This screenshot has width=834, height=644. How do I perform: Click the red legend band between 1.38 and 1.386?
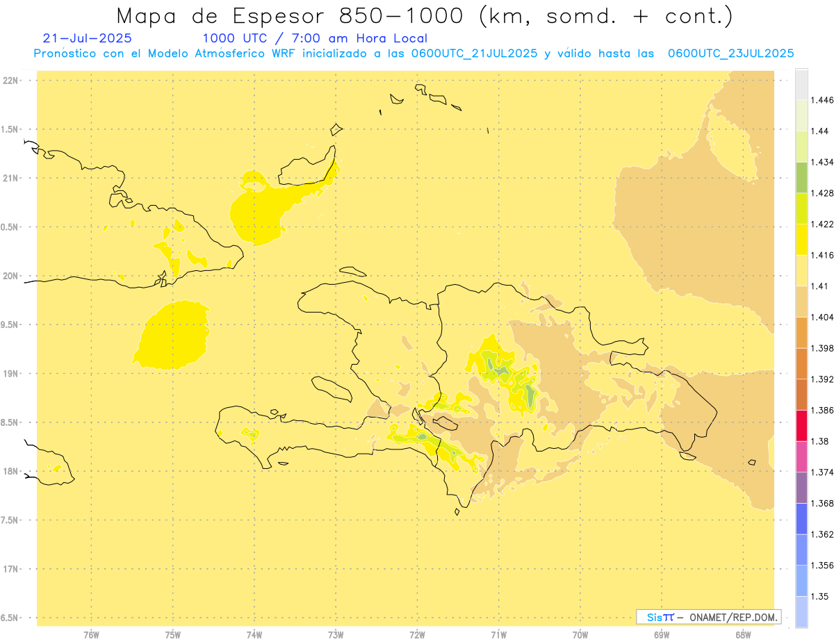click(x=801, y=426)
